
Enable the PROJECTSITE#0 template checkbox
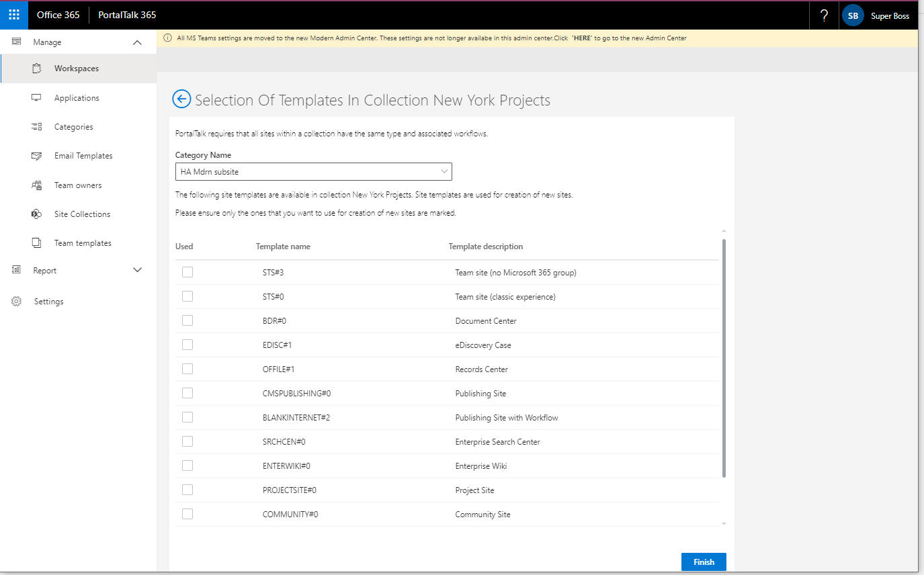[187, 490]
